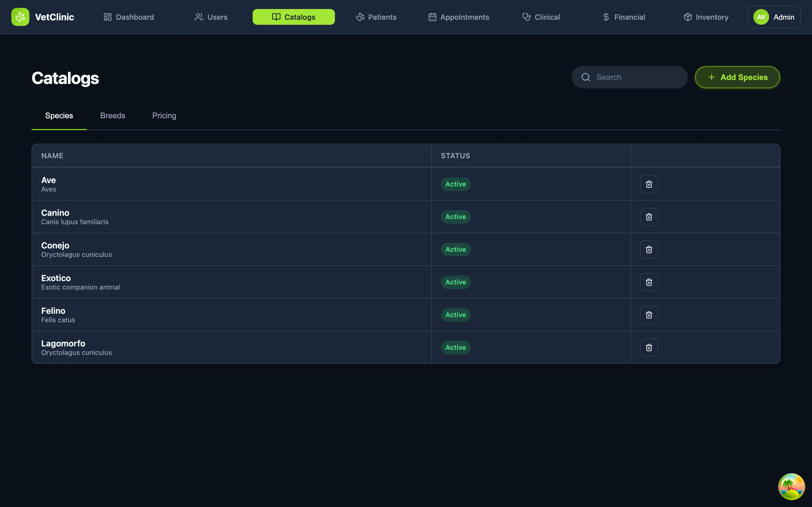Open the Appointments section
The height and width of the screenshot is (507, 812).
point(459,17)
